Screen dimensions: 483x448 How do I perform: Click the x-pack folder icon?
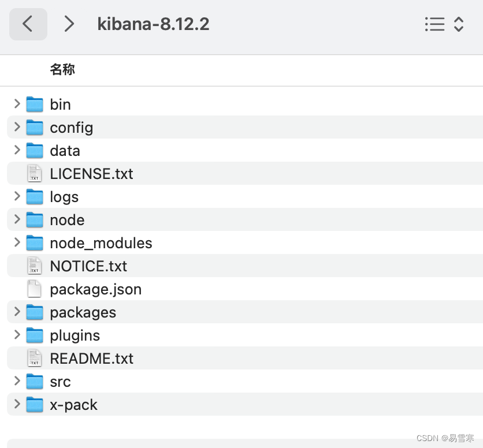click(35, 404)
